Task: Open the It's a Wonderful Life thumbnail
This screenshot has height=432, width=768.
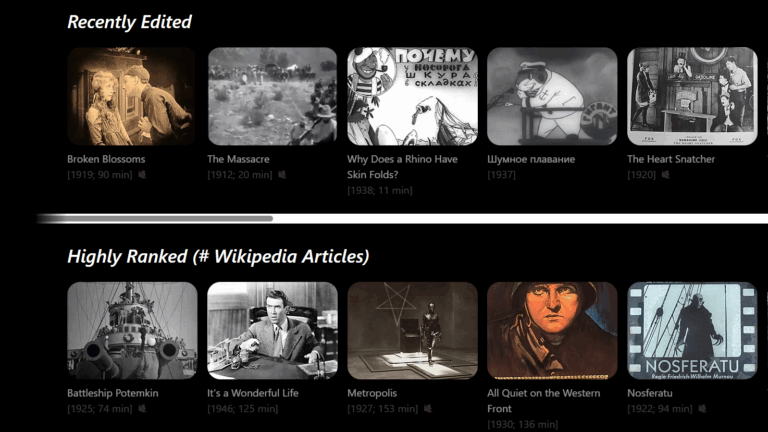Action: (272, 331)
